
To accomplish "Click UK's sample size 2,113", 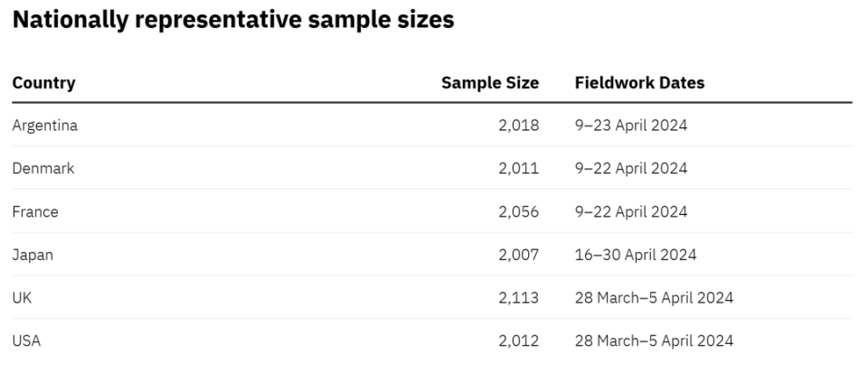I will (x=519, y=298).
